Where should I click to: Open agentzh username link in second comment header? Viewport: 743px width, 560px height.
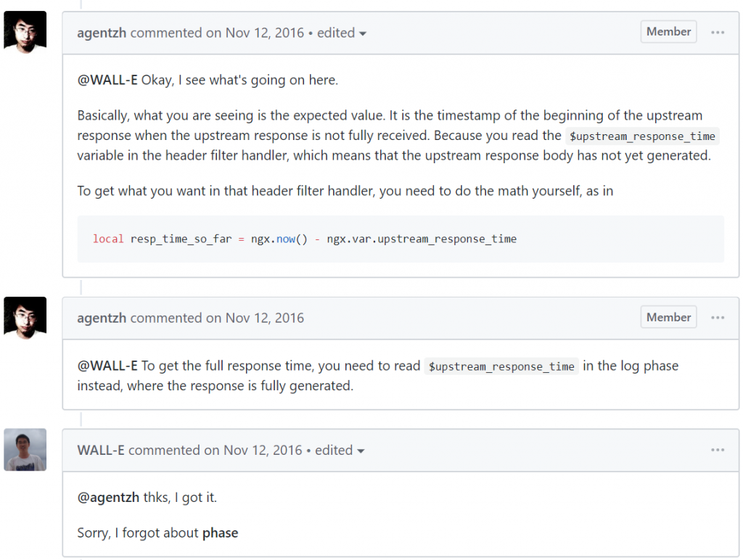(x=102, y=318)
